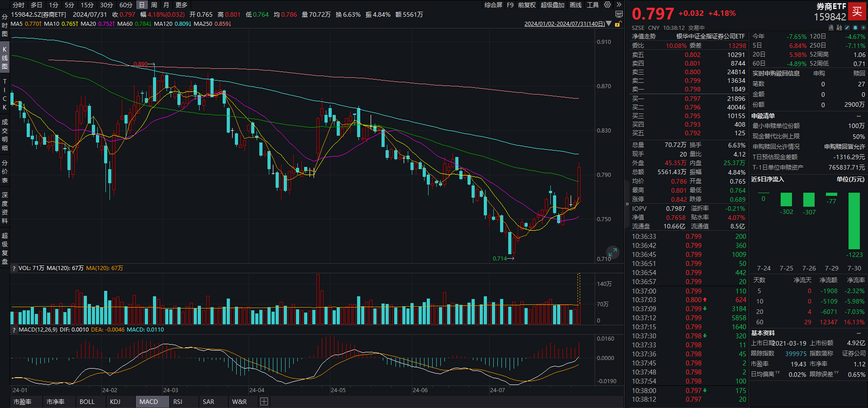Click the double-chevron overflow icon in toolbar
868x408 pixels.
tap(619, 5)
